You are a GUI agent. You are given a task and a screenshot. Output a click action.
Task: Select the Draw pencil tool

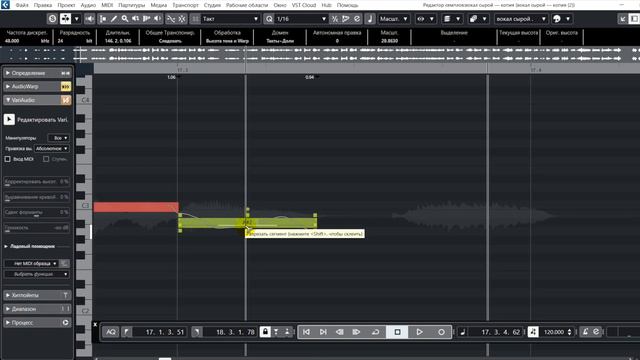coord(114,19)
